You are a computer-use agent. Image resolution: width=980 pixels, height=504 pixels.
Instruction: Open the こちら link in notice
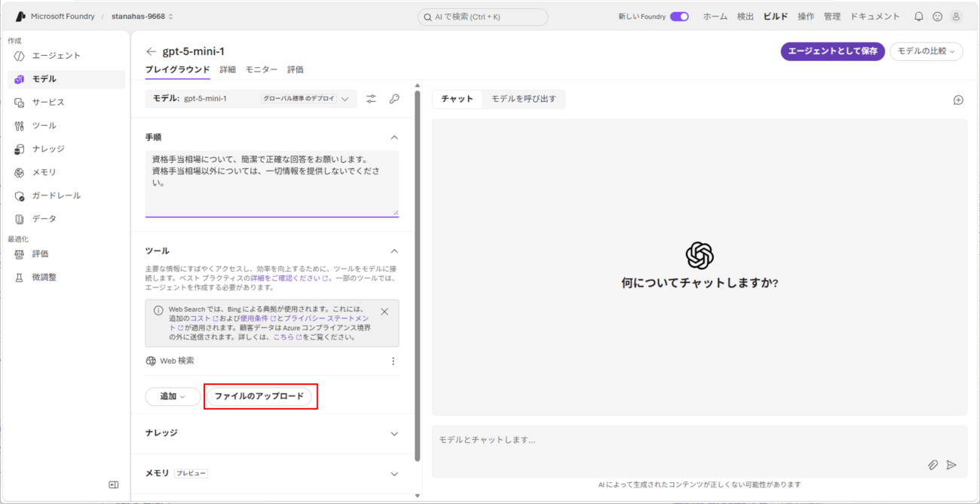tap(287, 337)
